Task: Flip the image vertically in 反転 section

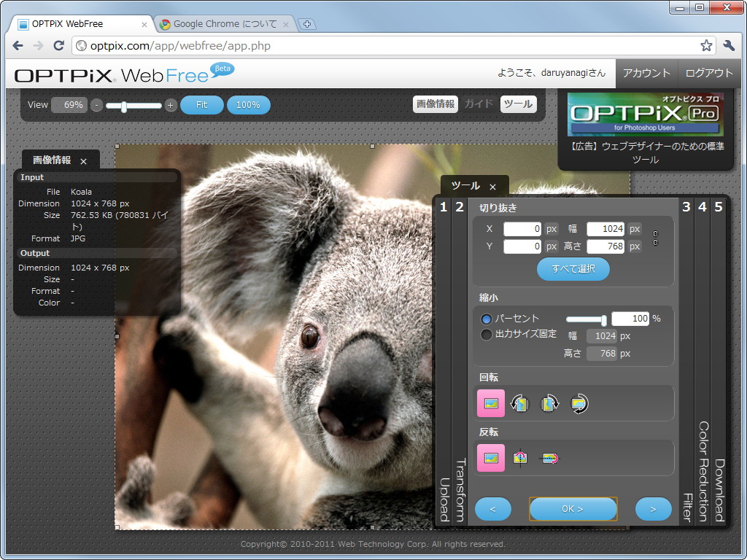Action: [549, 458]
